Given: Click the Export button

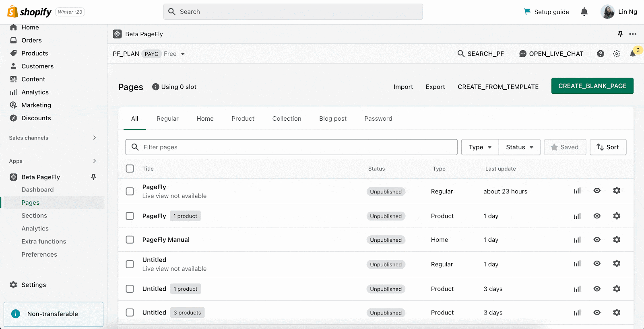Looking at the screenshot, I should coord(435,87).
